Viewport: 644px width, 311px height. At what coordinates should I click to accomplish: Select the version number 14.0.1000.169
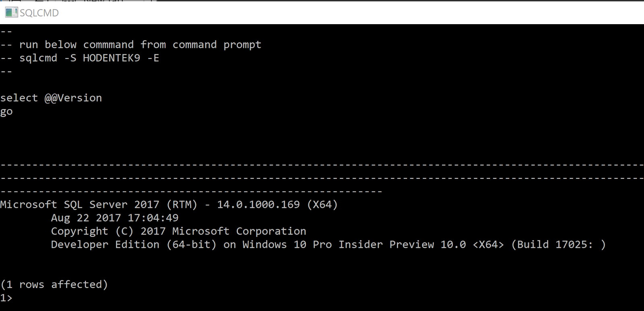tap(260, 204)
